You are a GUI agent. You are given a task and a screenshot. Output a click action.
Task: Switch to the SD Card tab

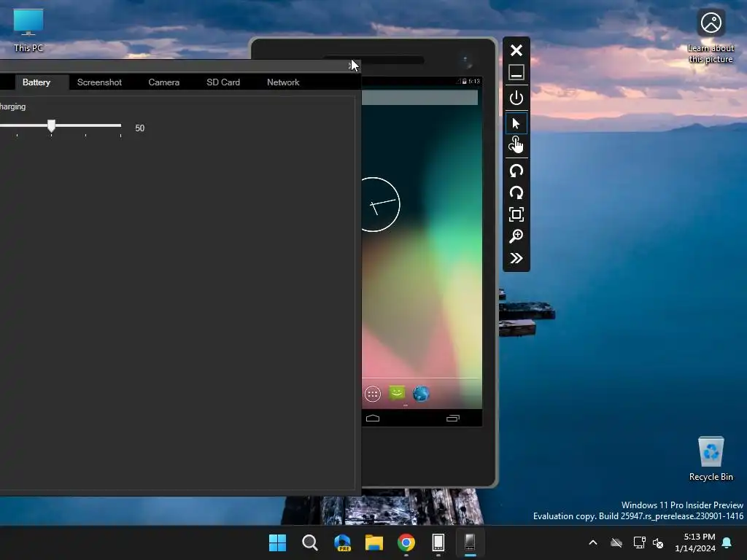pyautogui.click(x=223, y=82)
